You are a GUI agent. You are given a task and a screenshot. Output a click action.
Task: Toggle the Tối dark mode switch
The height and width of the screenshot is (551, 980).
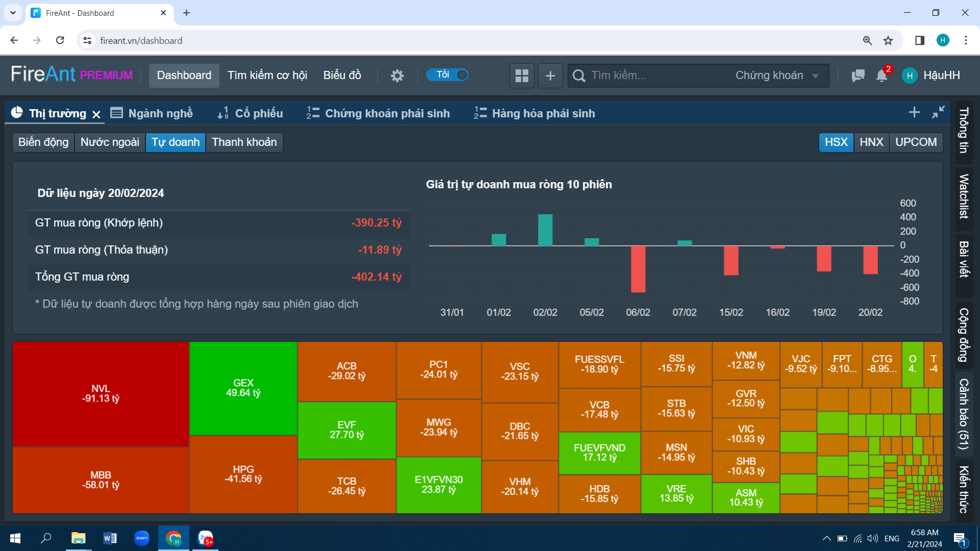(x=448, y=75)
